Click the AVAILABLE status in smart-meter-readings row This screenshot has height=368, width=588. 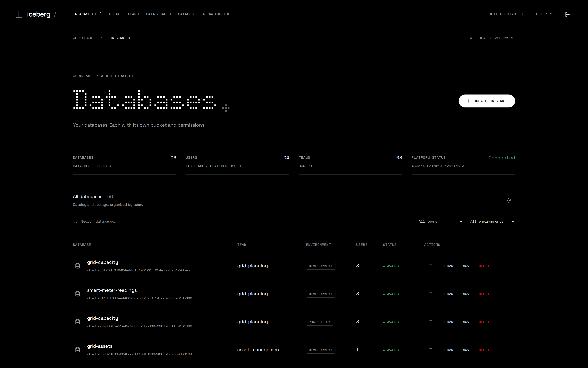394,294
